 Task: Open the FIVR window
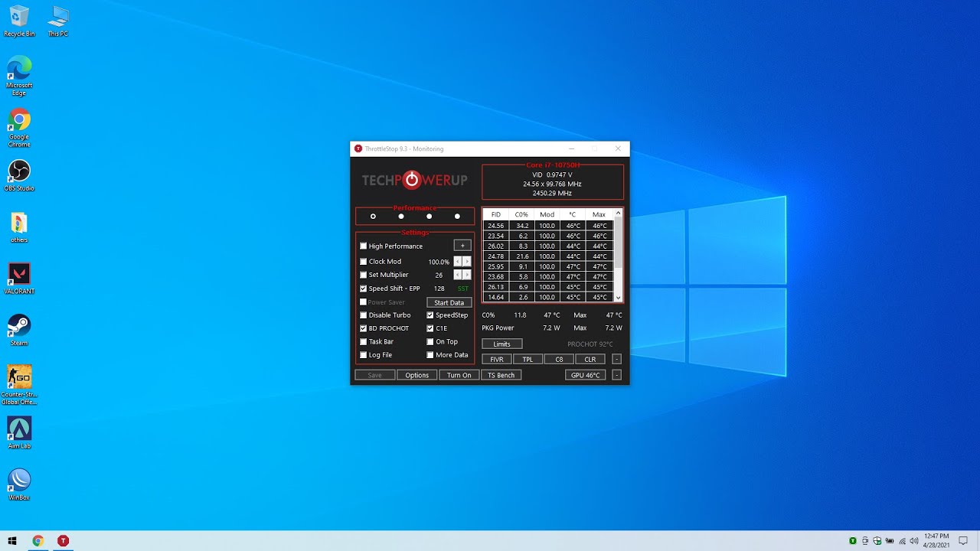[x=497, y=360]
